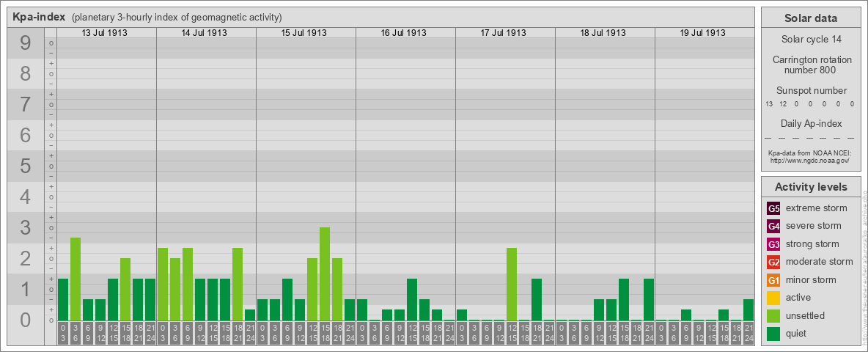The width and height of the screenshot is (868, 352).
Task: Click the 12–15 hour label under 17 Jul
Action: click(512, 333)
